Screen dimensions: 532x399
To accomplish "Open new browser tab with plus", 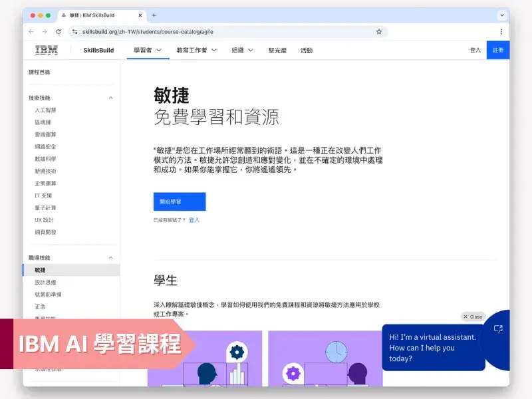I will (154, 15).
